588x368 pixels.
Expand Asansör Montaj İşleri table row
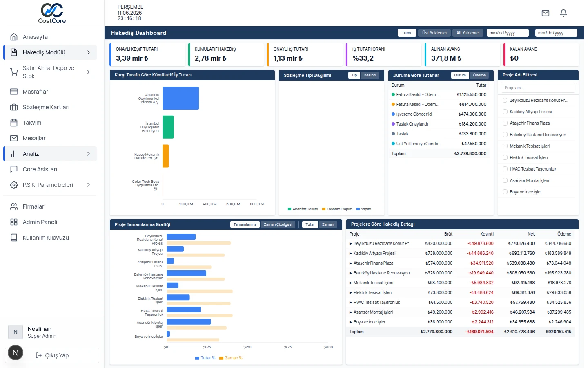click(x=351, y=312)
